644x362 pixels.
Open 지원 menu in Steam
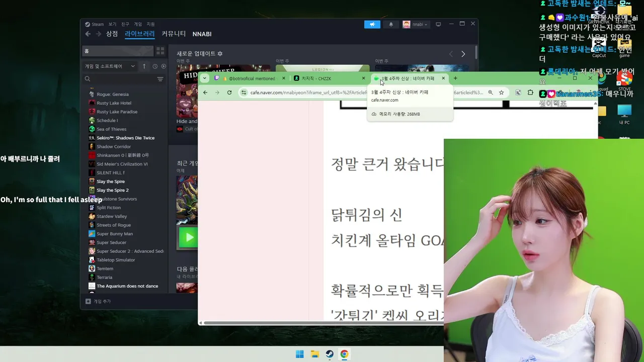coord(150,24)
